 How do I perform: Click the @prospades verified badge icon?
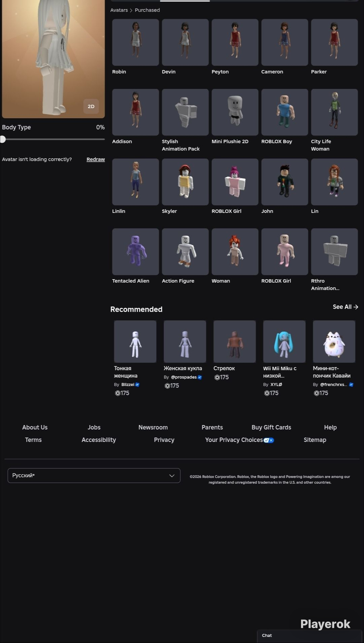tap(199, 377)
